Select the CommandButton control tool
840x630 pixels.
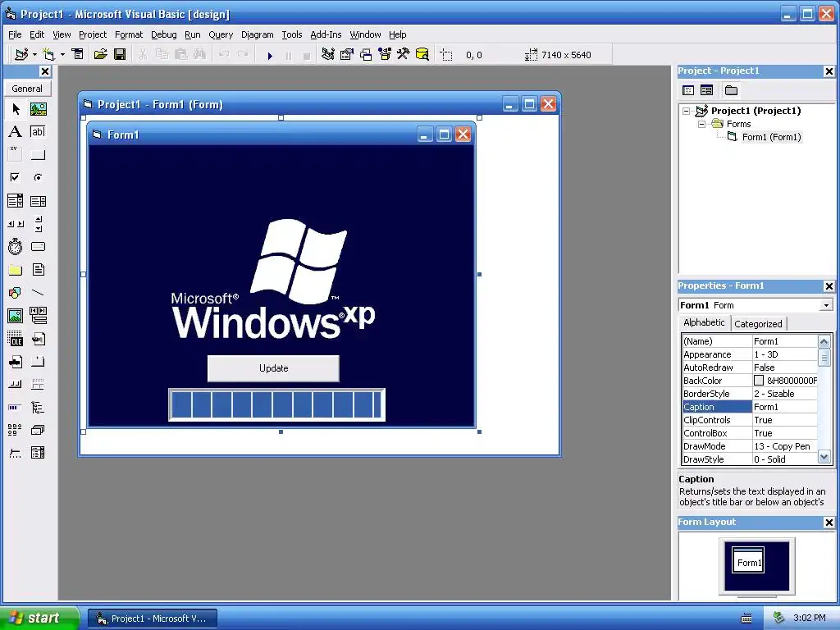[38, 155]
